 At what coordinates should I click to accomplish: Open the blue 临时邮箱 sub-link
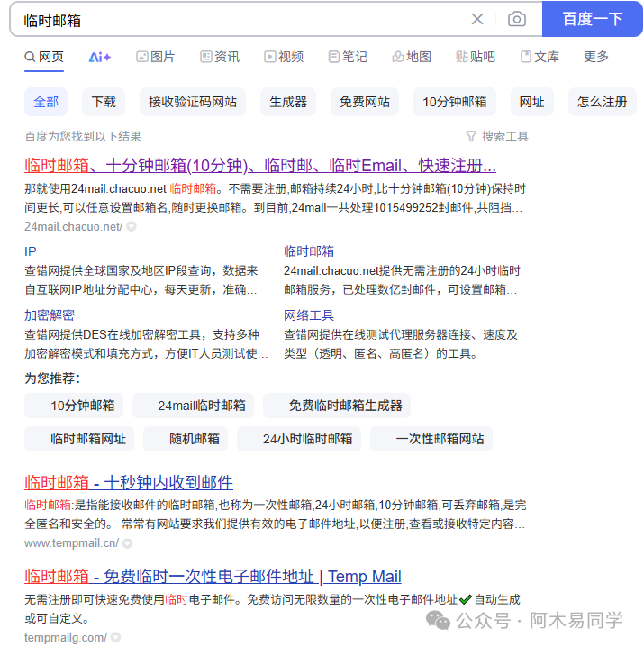click(309, 251)
